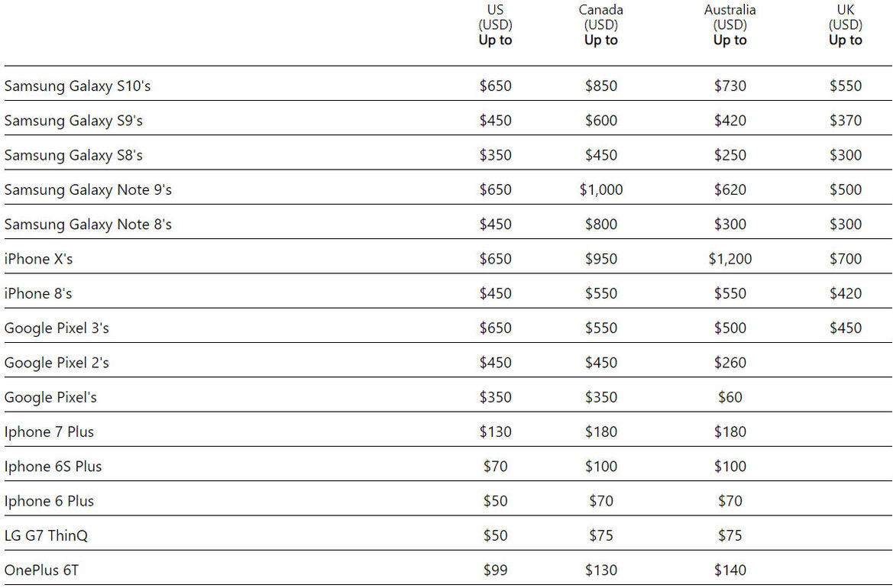Select the Google Pixel 3's row label
This screenshot has height=588, width=893.
(x=57, y=328)
